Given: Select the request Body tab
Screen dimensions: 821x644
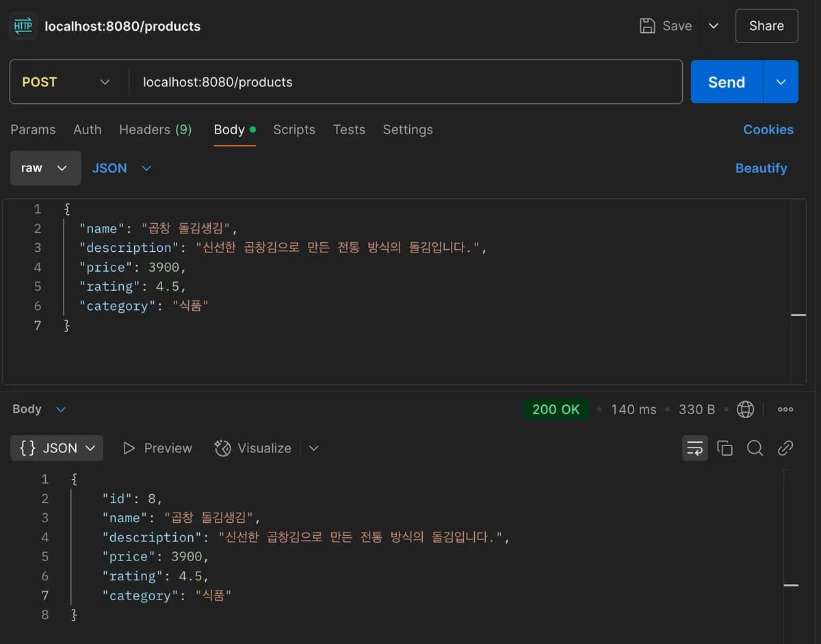Looking at the screenshot, I should point(235,129).
